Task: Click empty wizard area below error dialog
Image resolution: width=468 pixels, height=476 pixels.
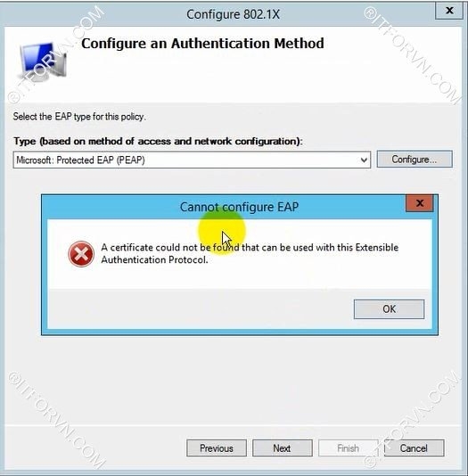Action: (234, 380)
